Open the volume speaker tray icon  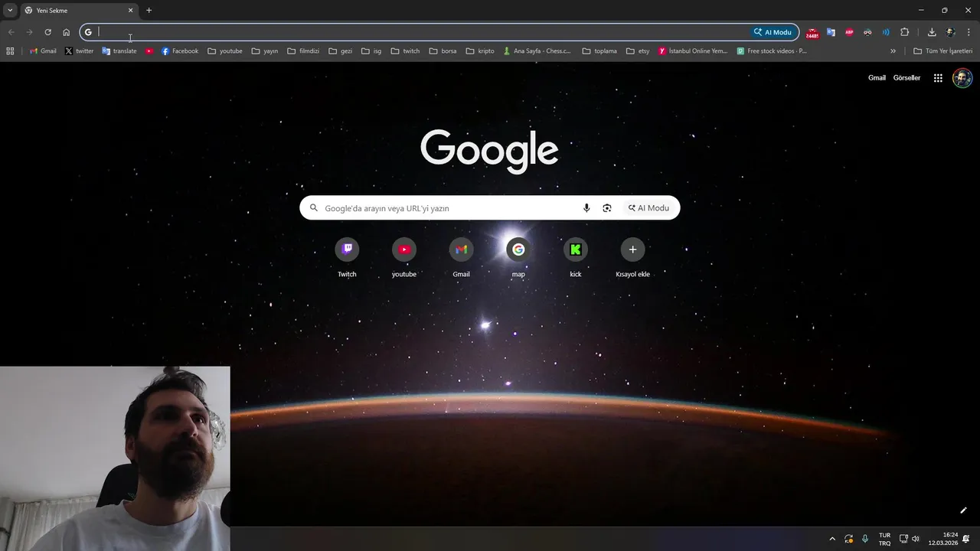coord(915,539)
